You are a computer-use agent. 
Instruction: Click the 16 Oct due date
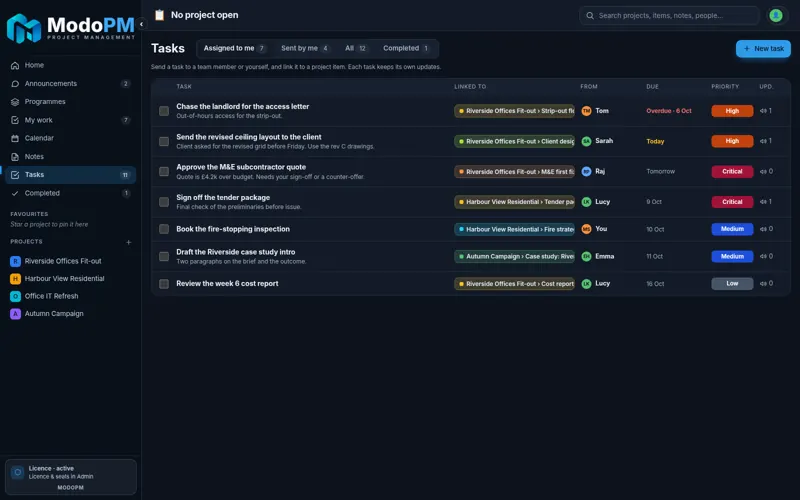(x=655, y=284)
